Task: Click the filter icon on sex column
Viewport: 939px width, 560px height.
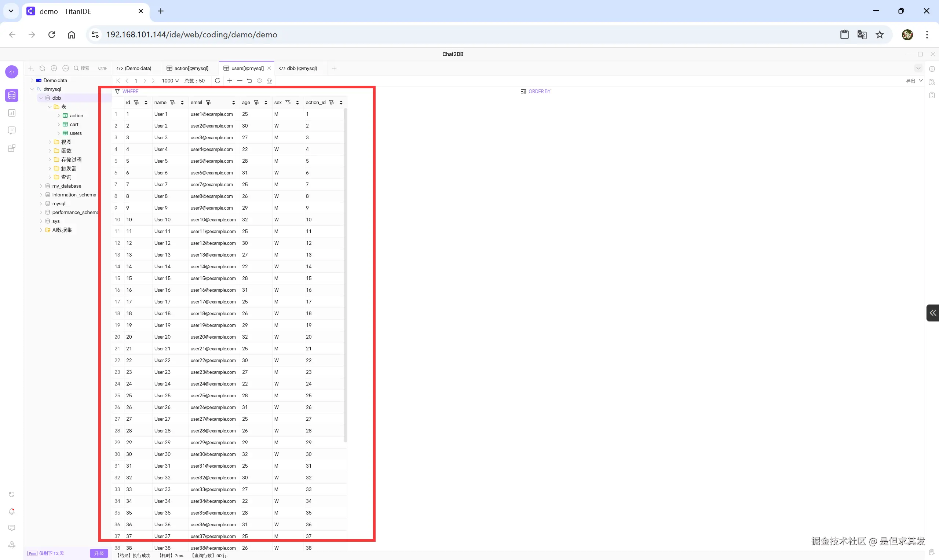Action: pos(288,102)
